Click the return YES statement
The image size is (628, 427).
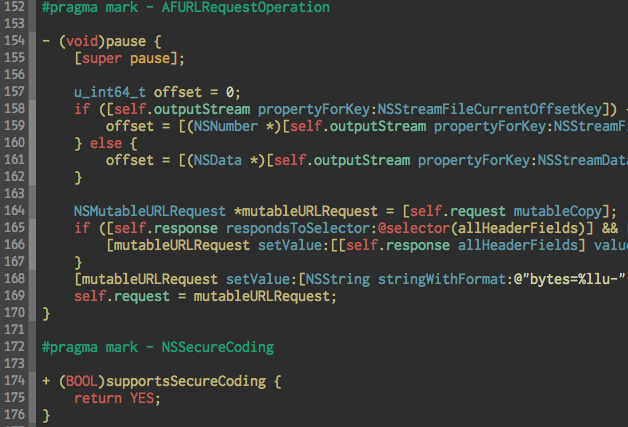[x=117, y=398]
